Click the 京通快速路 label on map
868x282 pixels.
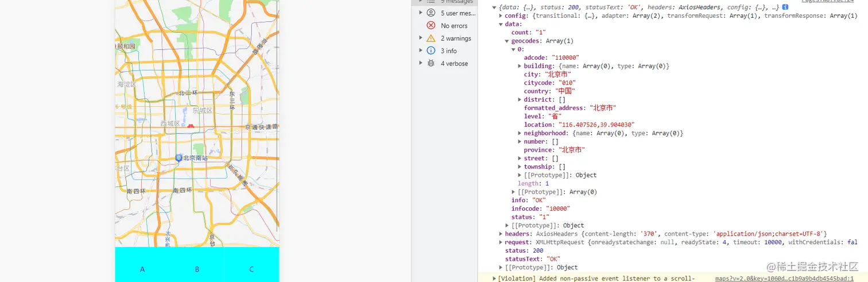coord(261,127)
